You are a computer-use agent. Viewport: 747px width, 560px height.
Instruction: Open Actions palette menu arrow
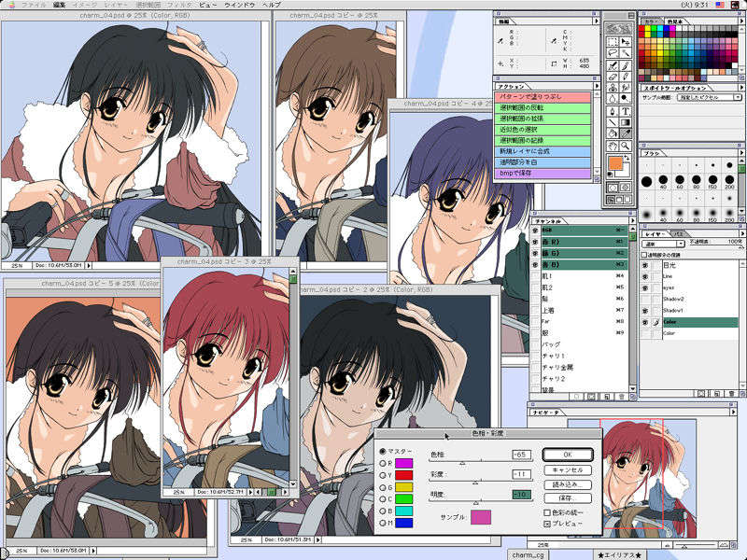pyautogui.click(x=596, y=86)
